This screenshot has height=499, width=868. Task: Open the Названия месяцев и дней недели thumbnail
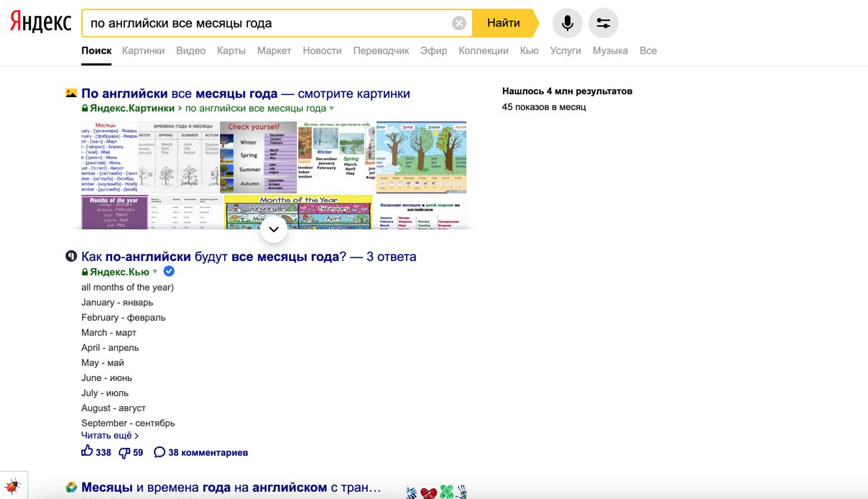[421, 212]
